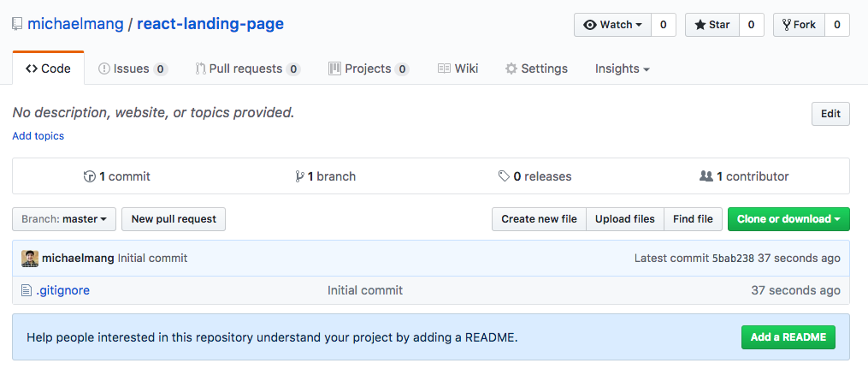Click the michaelmang avatar thumbnail
Image resolution: width=868 pixels, height=375 pixels.
pos(29,258)
